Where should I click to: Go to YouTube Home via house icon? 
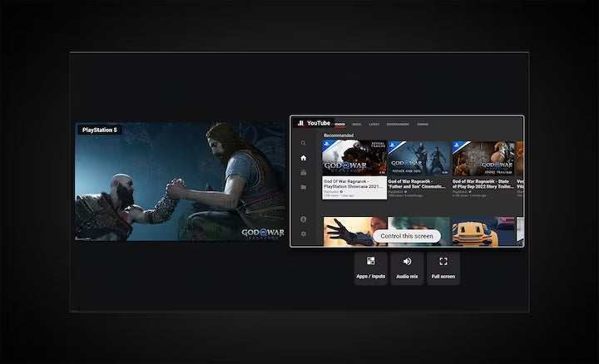[304, 158]
